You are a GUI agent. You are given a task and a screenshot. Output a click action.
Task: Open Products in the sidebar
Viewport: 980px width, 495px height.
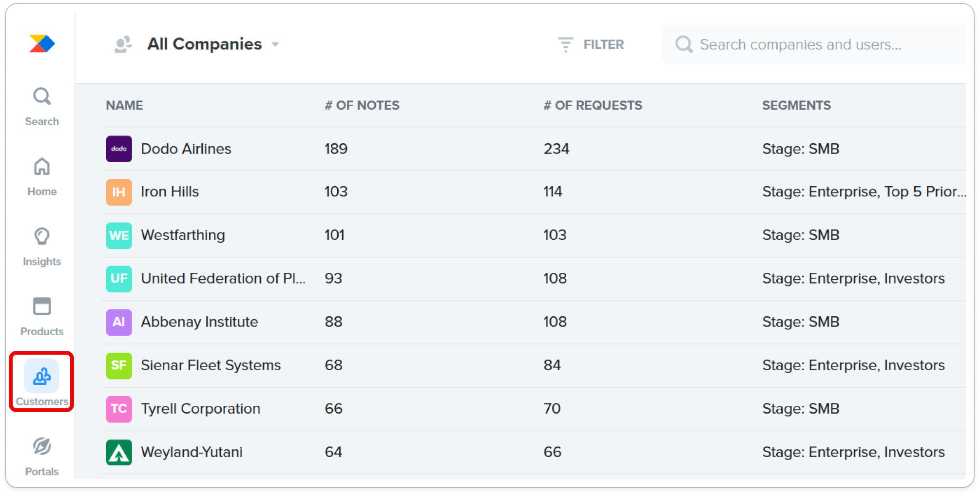coord(42,317)
